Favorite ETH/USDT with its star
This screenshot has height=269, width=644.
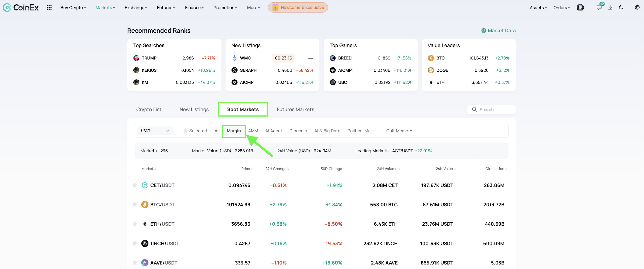pos(135,224)
